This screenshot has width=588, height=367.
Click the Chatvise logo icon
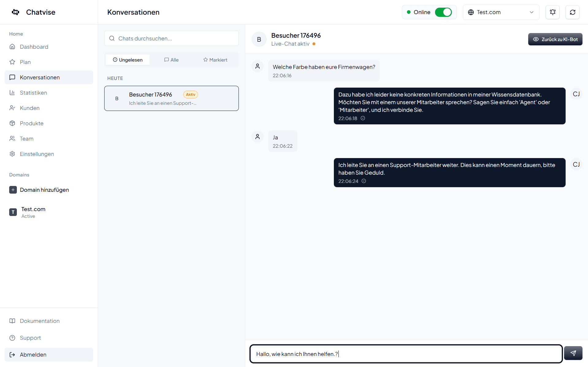(x=15, y=12)
